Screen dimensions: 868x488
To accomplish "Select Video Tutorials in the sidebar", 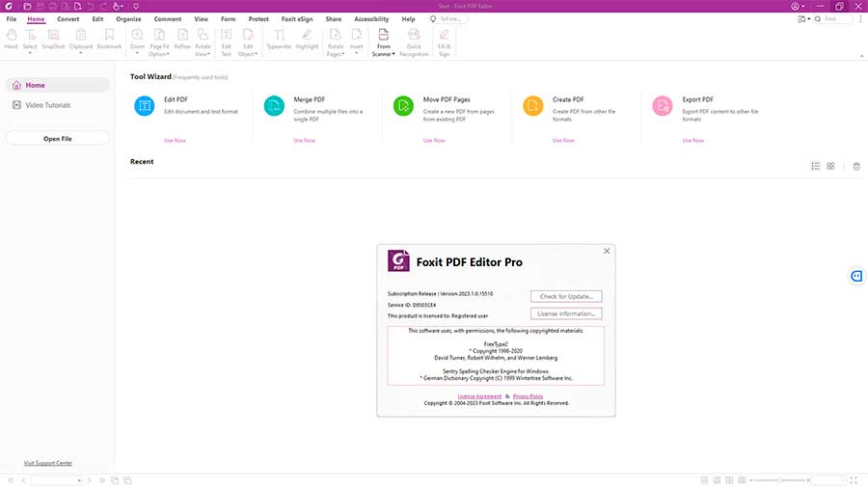I will pos(48,105).
